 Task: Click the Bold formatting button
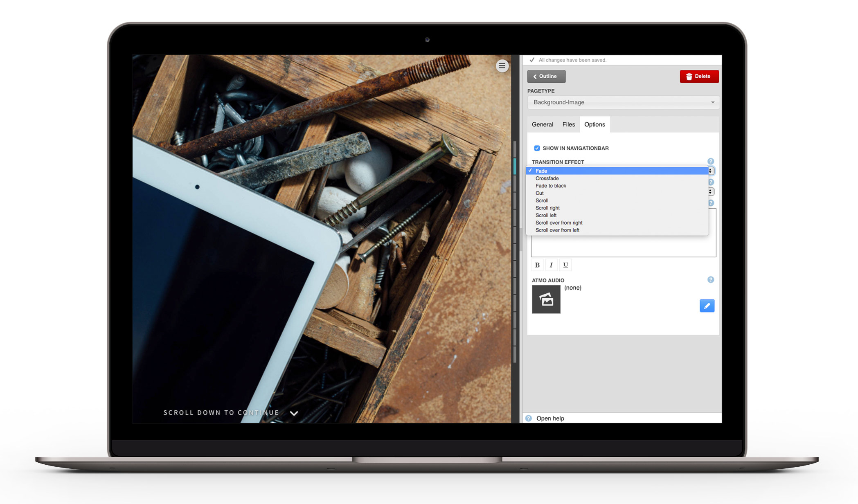[537, 265]
